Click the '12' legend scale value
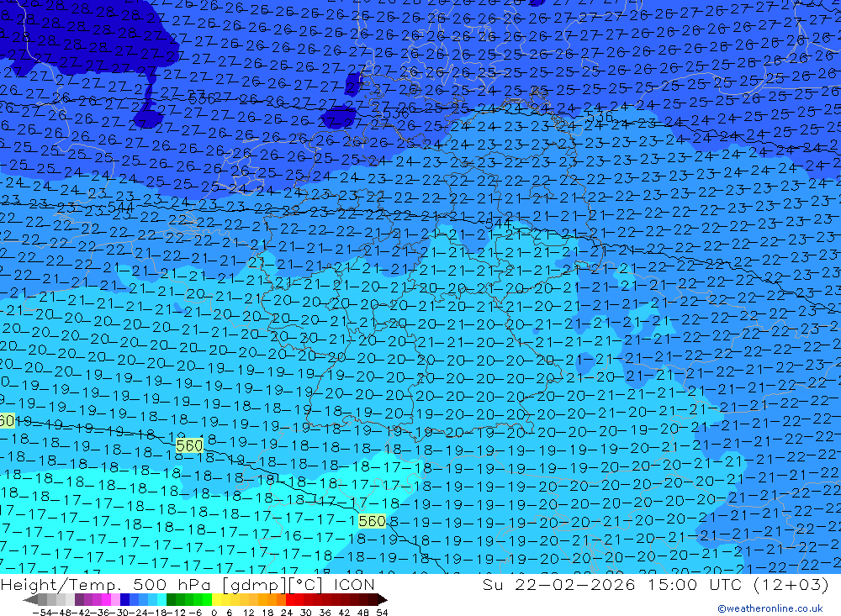 249,613
